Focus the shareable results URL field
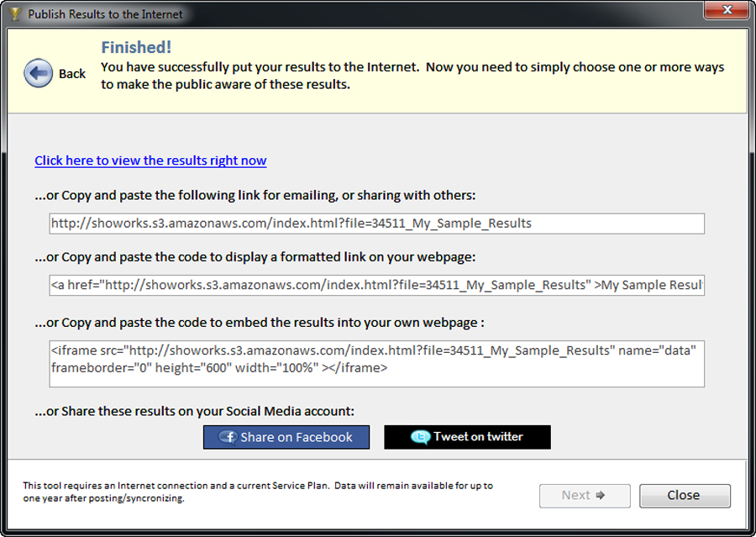 pos(376,224)
